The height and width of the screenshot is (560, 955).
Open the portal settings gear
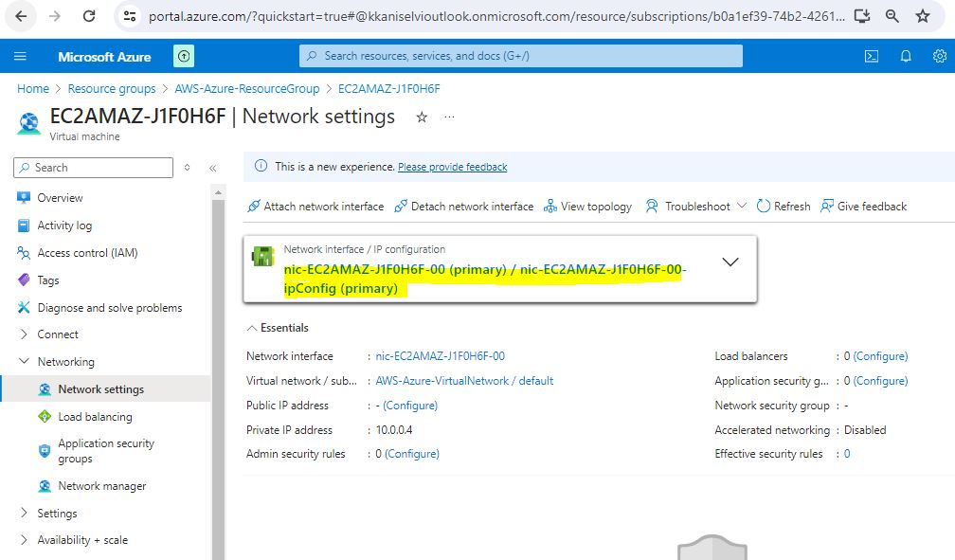tap(939, 56)
